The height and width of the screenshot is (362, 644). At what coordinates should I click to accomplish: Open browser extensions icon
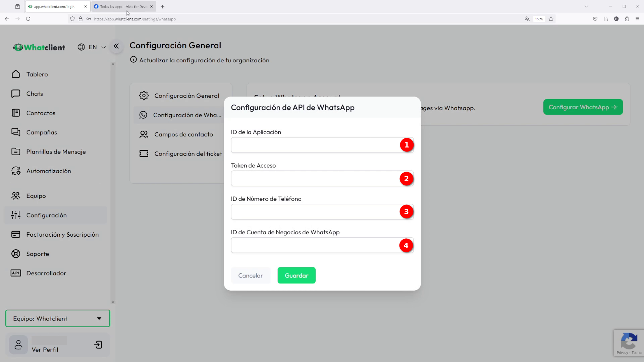627,19
